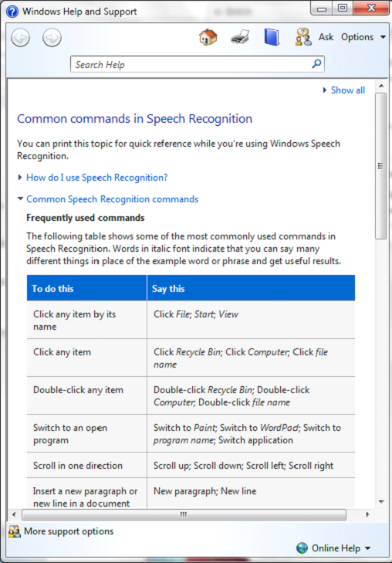The image size is (392, 563).
Task: Open More support options link
Action: point(69,531)
